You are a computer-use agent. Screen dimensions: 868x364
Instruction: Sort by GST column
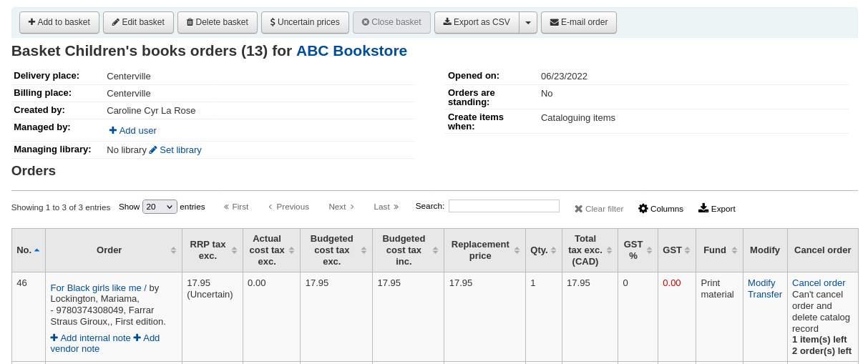point(676,250)
